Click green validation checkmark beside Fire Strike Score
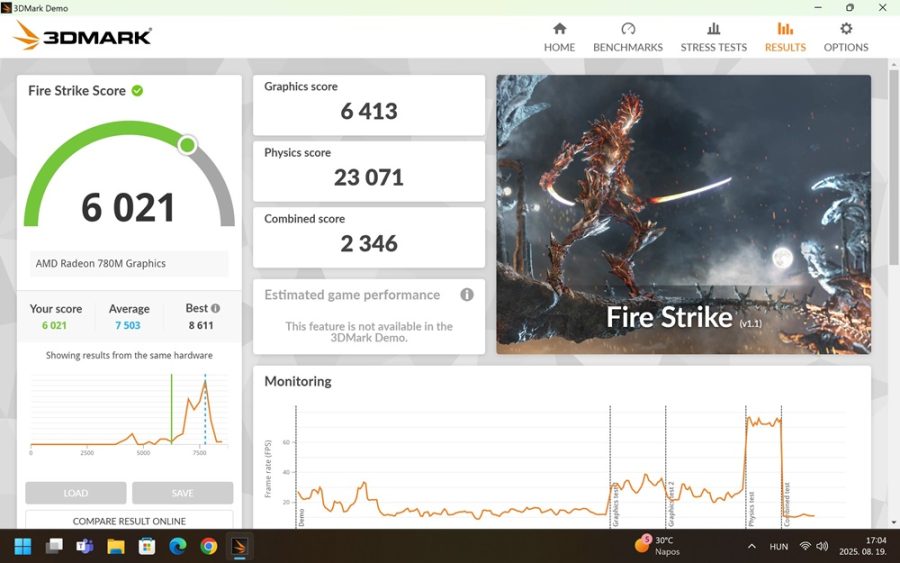Screen dimensions: 900x563 click(137, 91)
